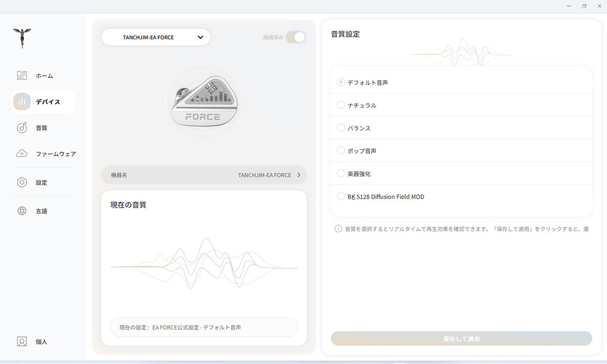Click the realtime preview hint text
The height and width of the screenshot is (364, 607).
pos(466,229)
